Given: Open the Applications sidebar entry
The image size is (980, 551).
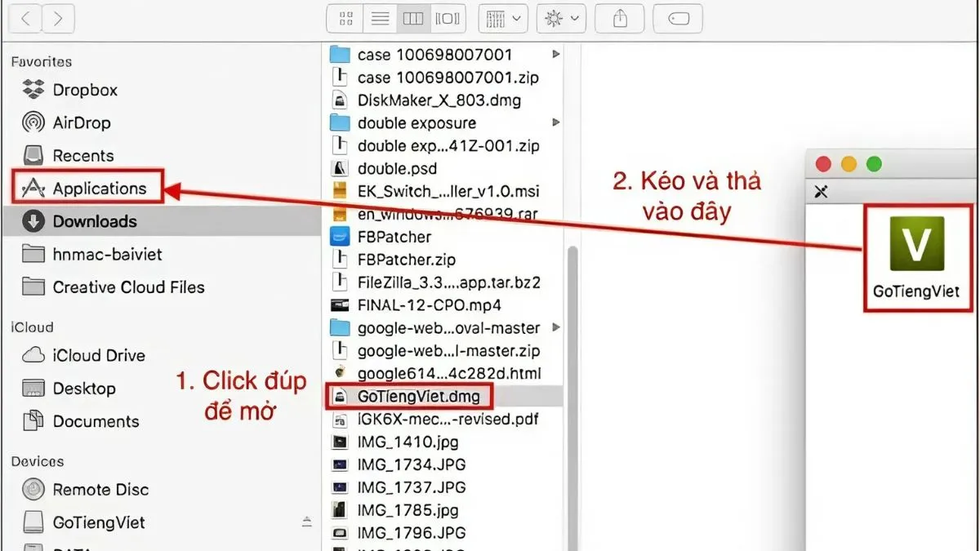Looking at the screenshot, I should [x=98, y=187].
